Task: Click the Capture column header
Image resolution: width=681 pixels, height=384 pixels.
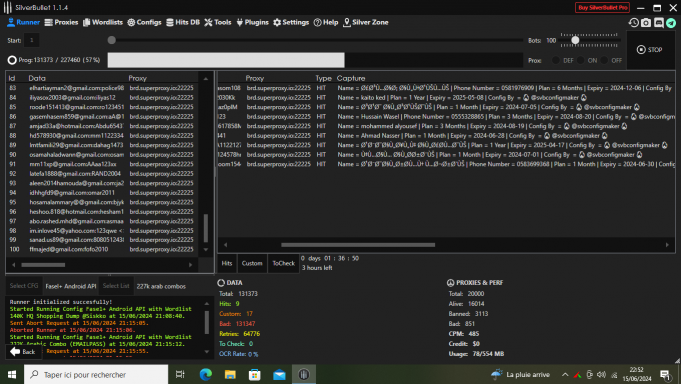Action: point(351,78)
